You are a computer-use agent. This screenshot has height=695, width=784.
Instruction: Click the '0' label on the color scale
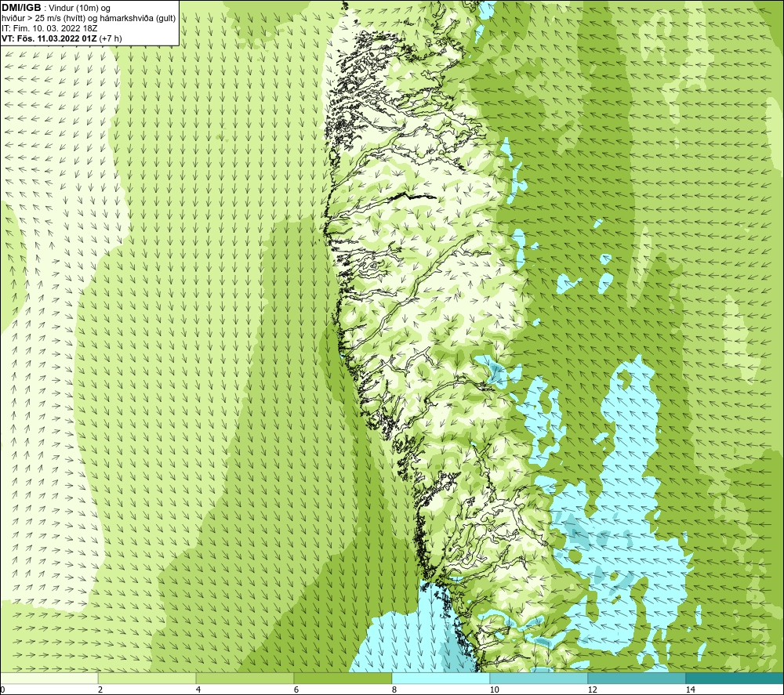click(x=2, y=690)
